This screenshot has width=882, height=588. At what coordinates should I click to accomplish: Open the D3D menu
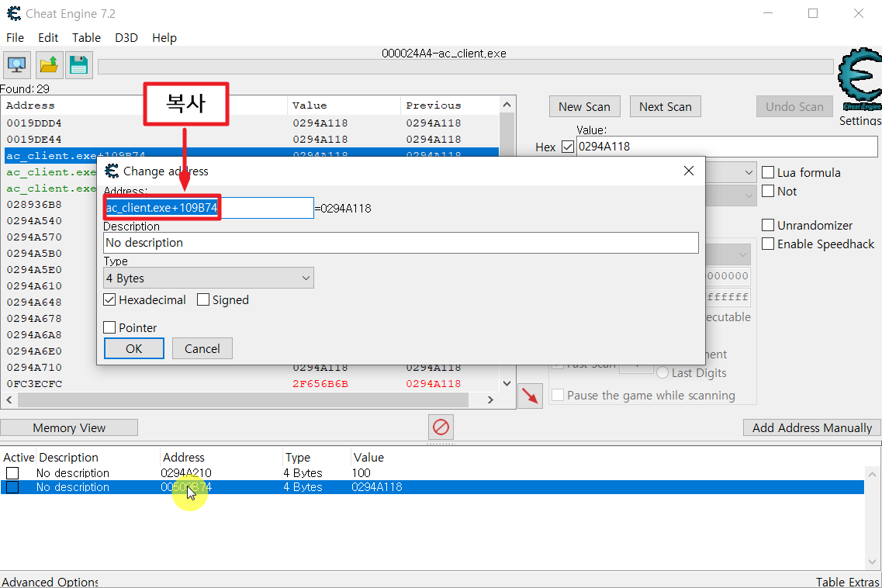coord(126,38)
